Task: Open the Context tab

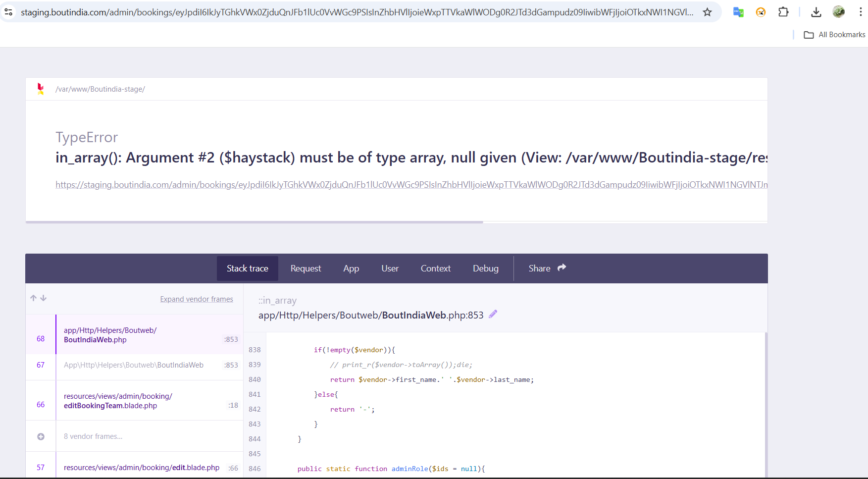Action: point(435,268)
